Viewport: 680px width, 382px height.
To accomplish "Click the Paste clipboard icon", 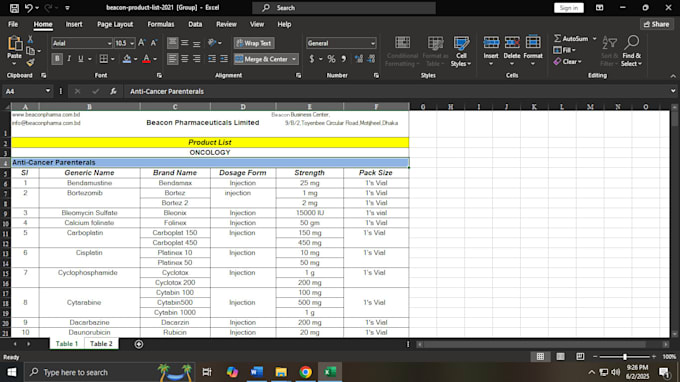I will coord(14,43).
